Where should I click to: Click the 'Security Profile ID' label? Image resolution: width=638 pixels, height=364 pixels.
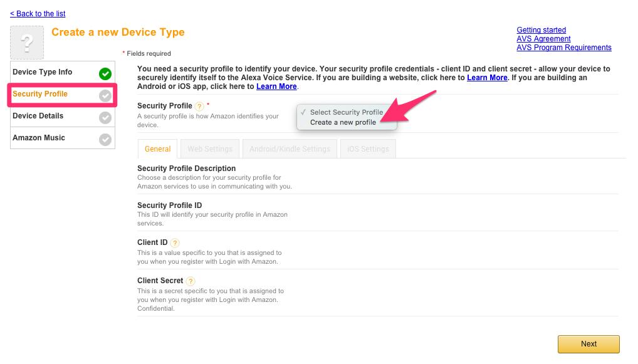pos(169,205)
